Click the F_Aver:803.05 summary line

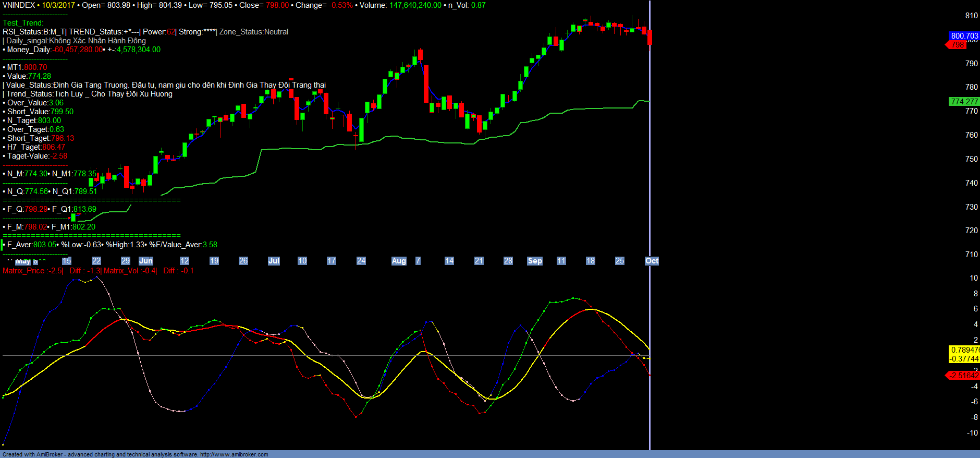(31, 245)
